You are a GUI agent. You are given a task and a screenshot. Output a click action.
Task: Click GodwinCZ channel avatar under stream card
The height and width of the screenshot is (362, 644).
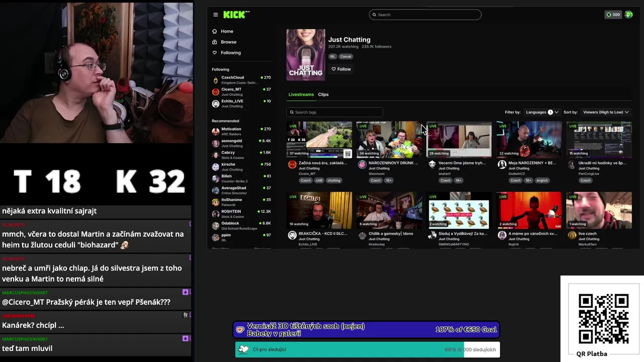502,164
